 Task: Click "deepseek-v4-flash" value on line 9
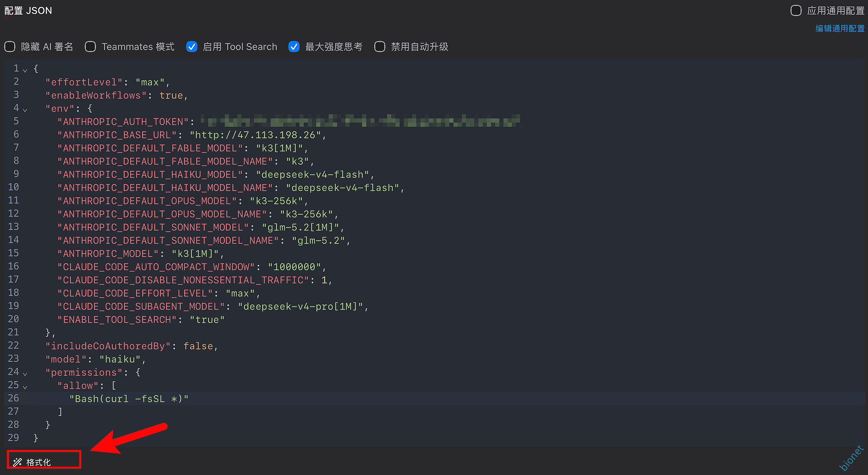click(x=312, y=175)
